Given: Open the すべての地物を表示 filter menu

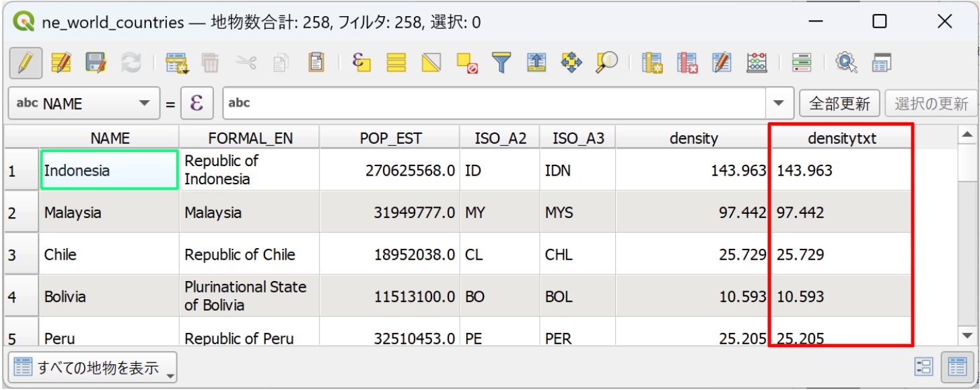Looking at the screenshot, I should (93, 368).
